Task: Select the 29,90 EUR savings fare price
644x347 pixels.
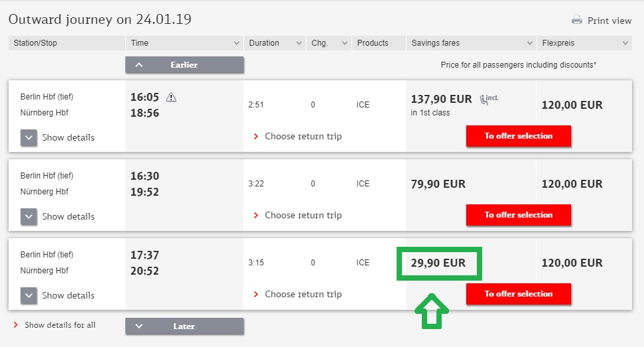Action: pyautogui.click(x=438, y=263)
